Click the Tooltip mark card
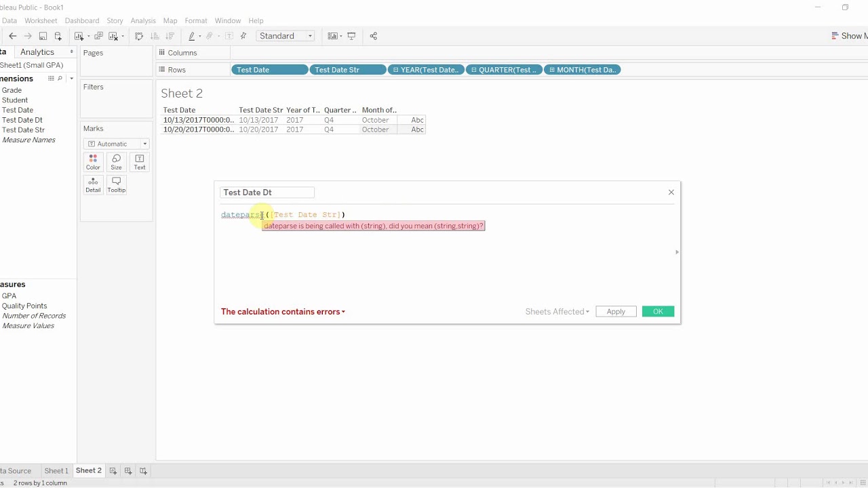868x488 pixels. pos(116,184)
